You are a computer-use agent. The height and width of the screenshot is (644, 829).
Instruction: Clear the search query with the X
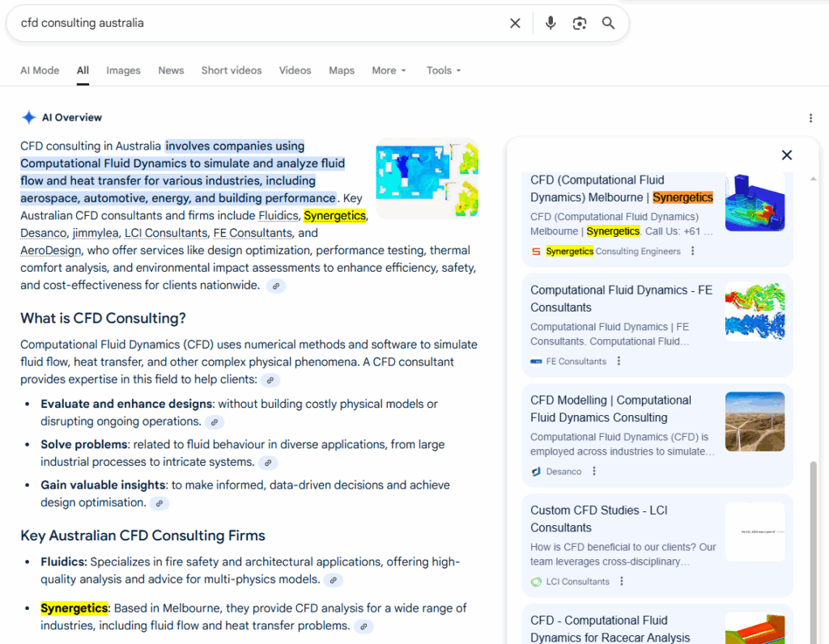[515, 23]
